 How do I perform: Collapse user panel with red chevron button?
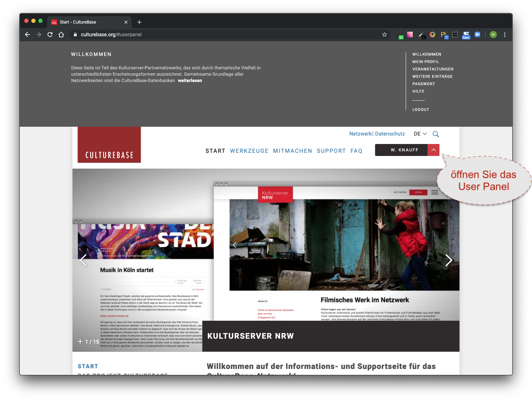(x=433, y=150)
